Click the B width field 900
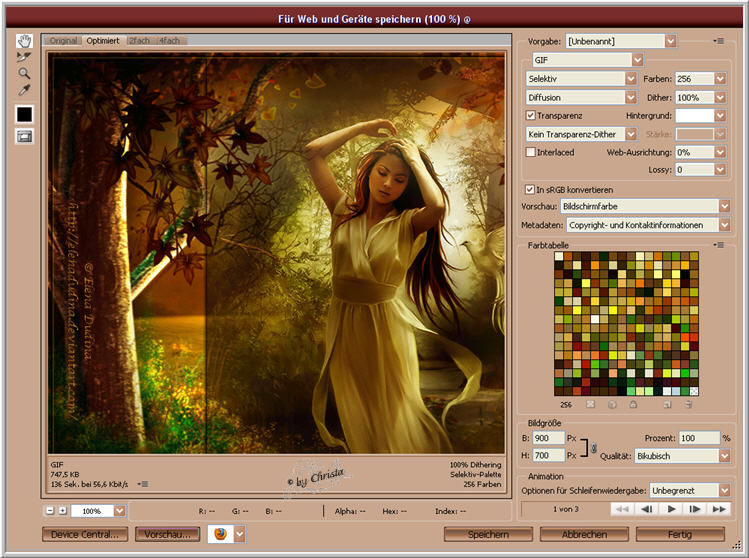Image resolution: width=749 pixels, height=558 pixels. click(548, 438)
